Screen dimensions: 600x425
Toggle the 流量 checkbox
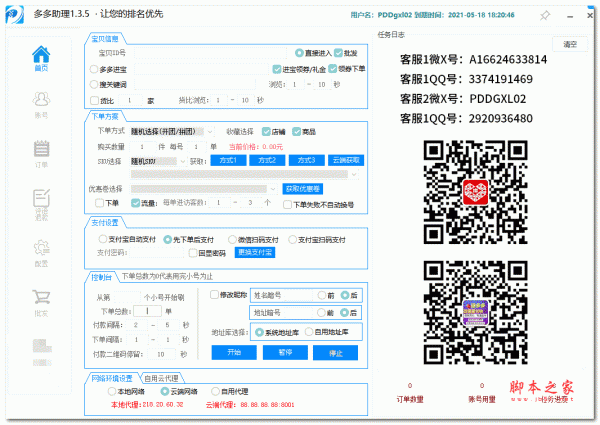(135, 203)
